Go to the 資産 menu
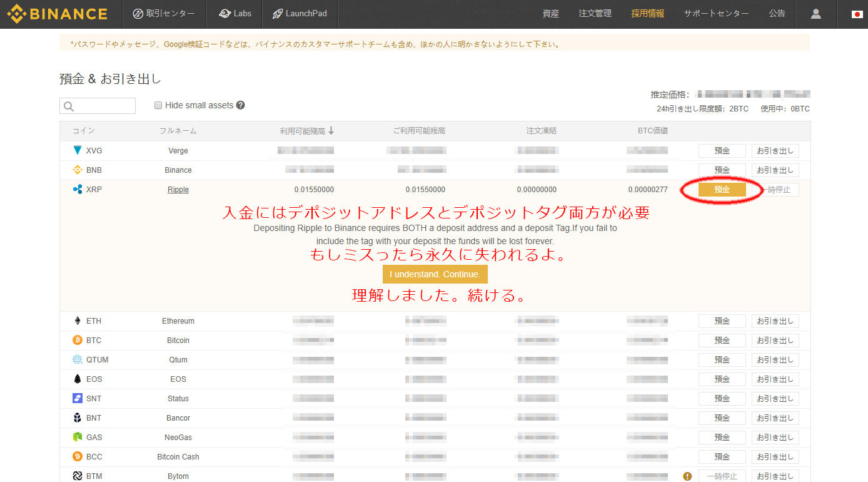This screenshot has width=868, height=482. pyautogui.click(x=551, y=14)
